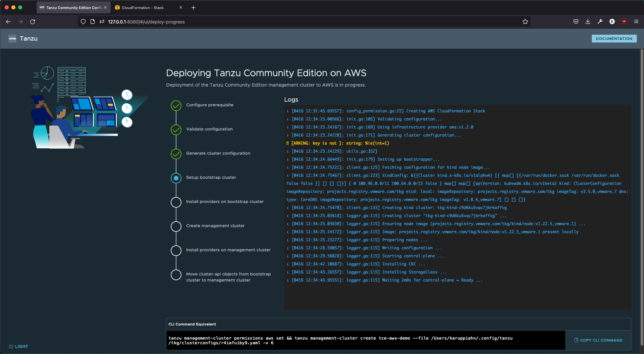Screen dimensions: 644x354
Task: Click the Generate cluster configuration check icon
Action: pyautogui.click(x=176, y=154)
